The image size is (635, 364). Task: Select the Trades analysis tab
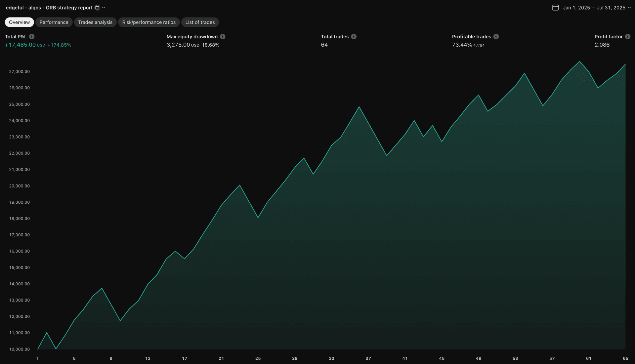[x=95, y=22]
